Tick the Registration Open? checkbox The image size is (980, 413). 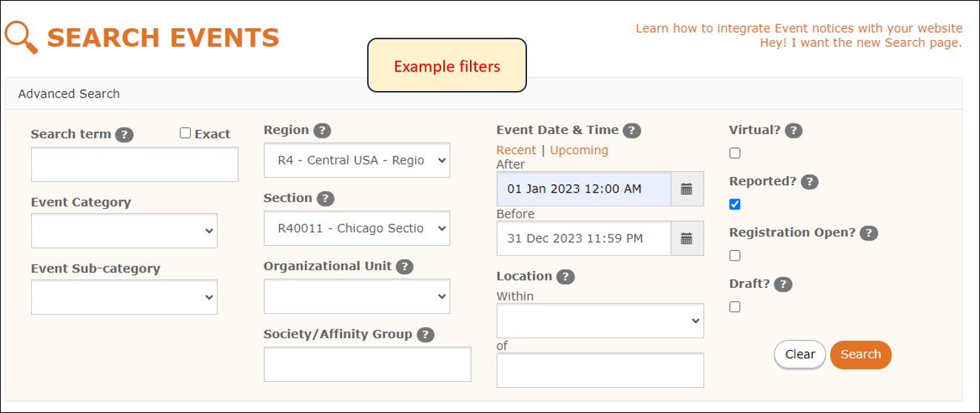734,255
